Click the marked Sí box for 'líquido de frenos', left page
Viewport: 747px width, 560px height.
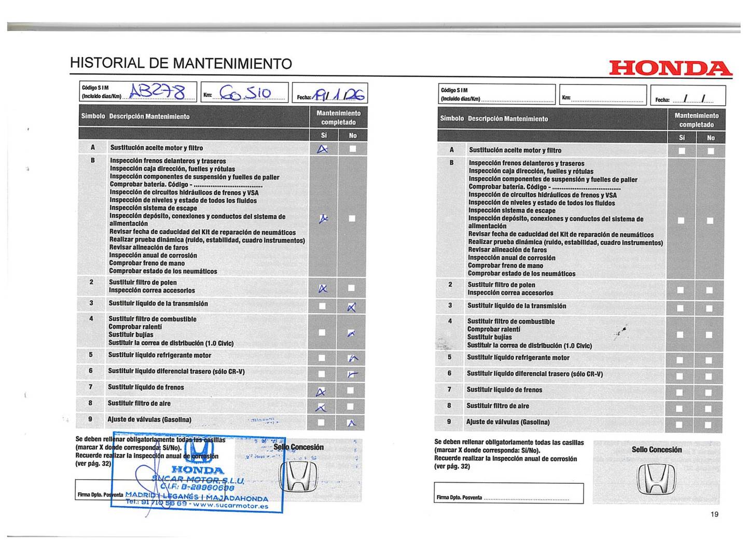click(322, 391)
